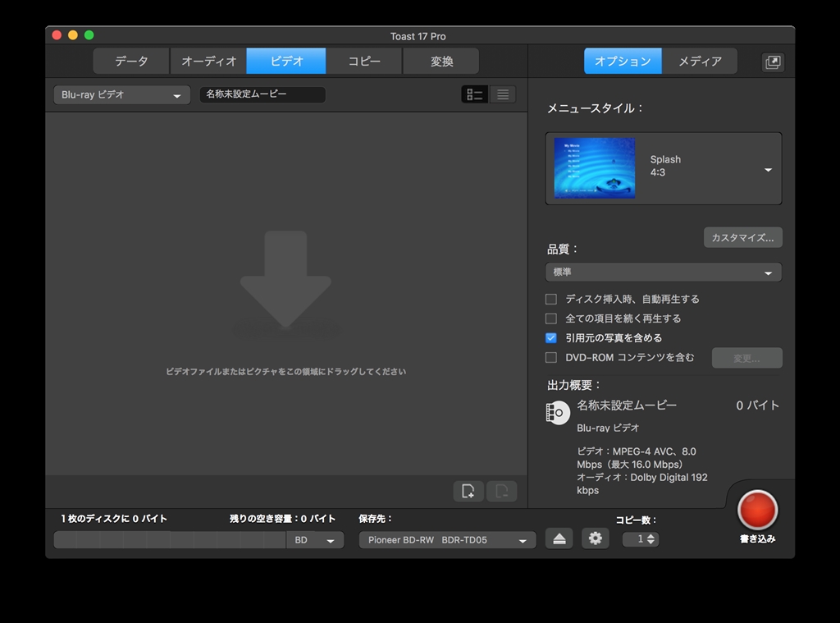Image resolution: width=840 pixels, height=623 pixels.
Task: Select the コピー tab button
Action: (x=364, y=62)
